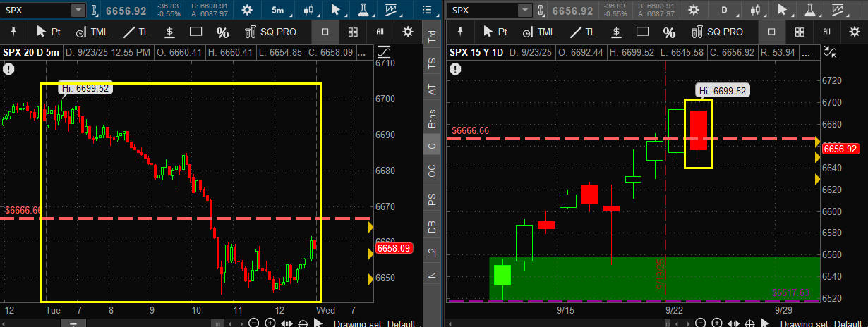Image resolution: width=868 pixels, height=327 pixels.
Task: Open the patterns icon in right chart header
Action: click(838, 11)
